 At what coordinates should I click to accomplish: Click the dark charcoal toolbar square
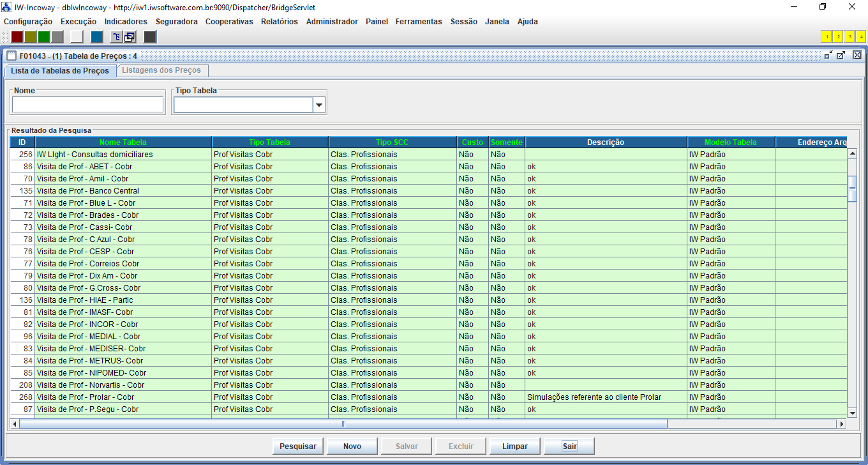[x=150, y=36]
